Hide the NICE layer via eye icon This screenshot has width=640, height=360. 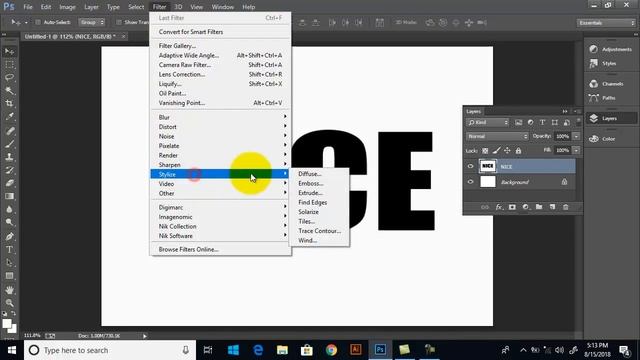[x=470, y=167]
